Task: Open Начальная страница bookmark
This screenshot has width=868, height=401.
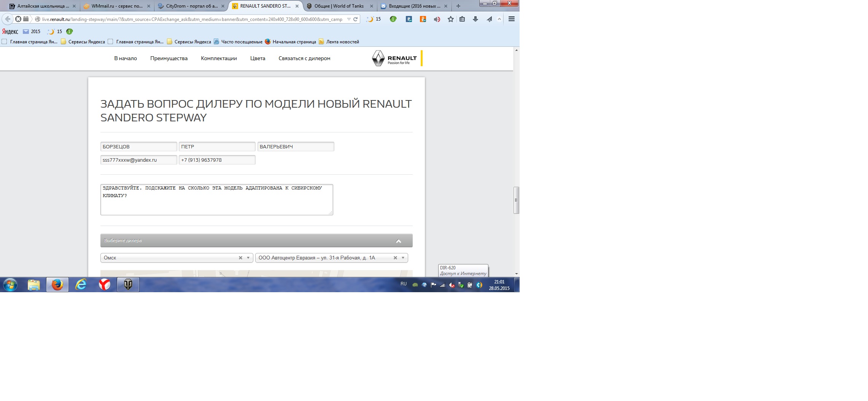Action: pyautogui.click(x=290, y=42)
